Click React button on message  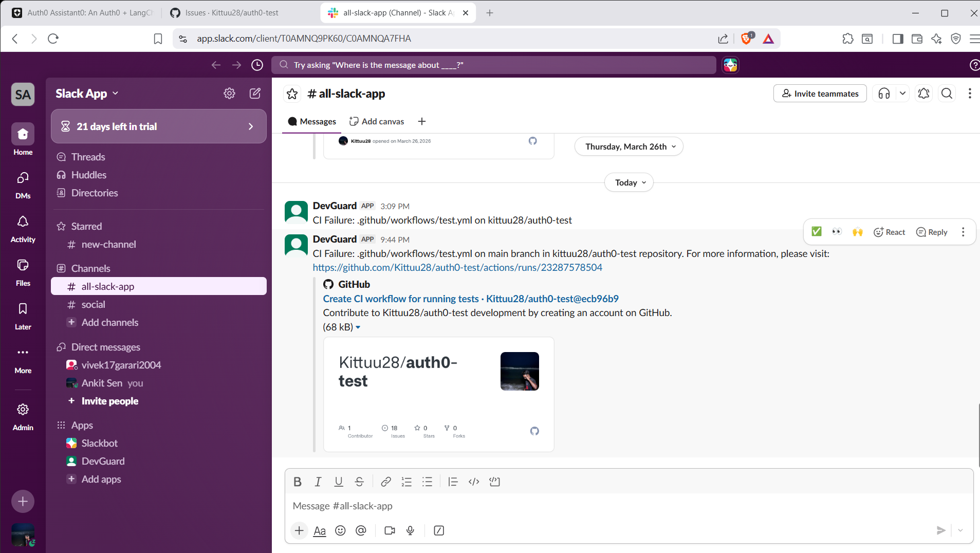coord(890,232)
